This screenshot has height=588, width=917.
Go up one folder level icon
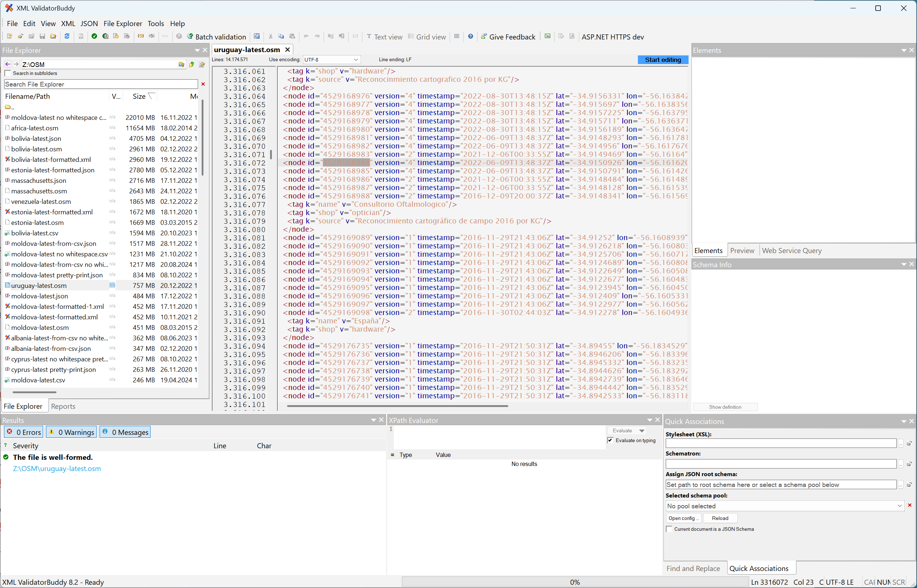[x=192, y=64]
